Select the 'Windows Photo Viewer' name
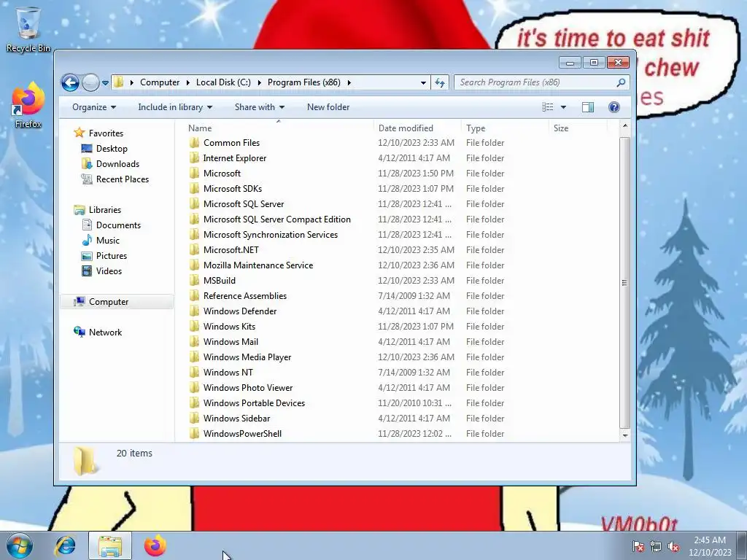The height and width of the screenshot is (560, 747). 248,388
